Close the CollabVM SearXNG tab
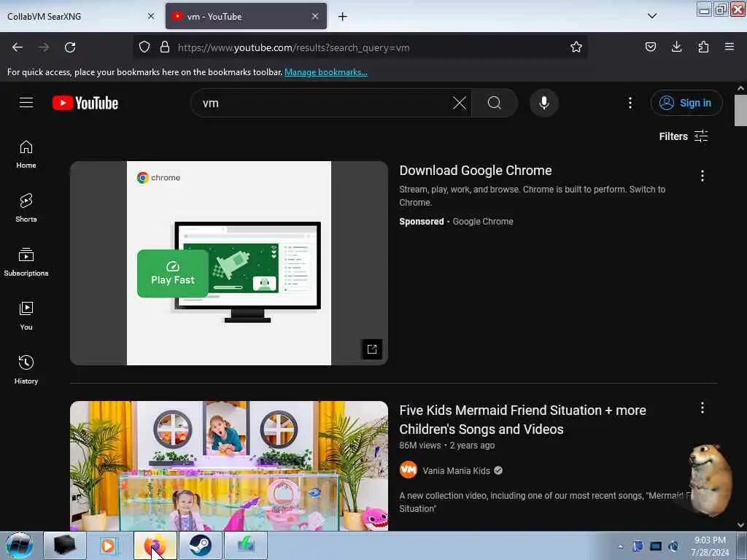747x560 pixels. coord(151,16)
